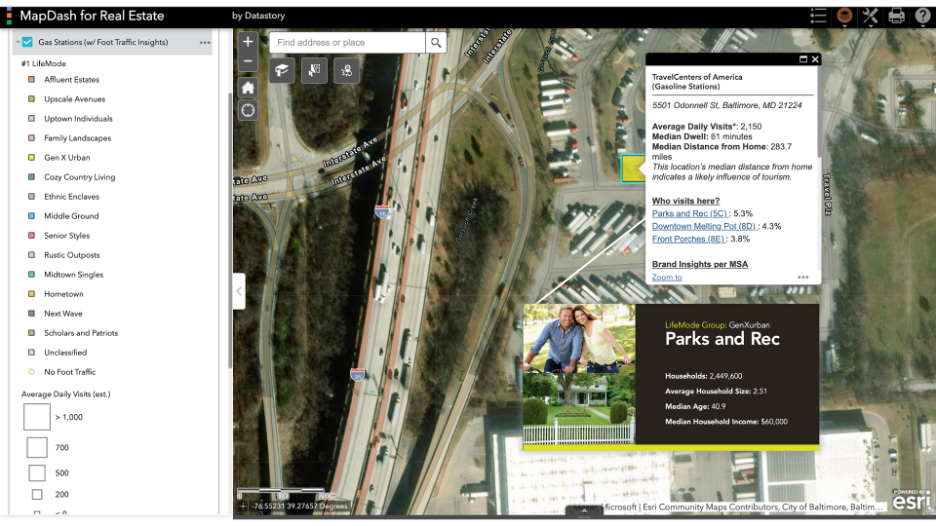Collapse the left side panel handle
936x526 pixels.
click(x=239, y=291)
